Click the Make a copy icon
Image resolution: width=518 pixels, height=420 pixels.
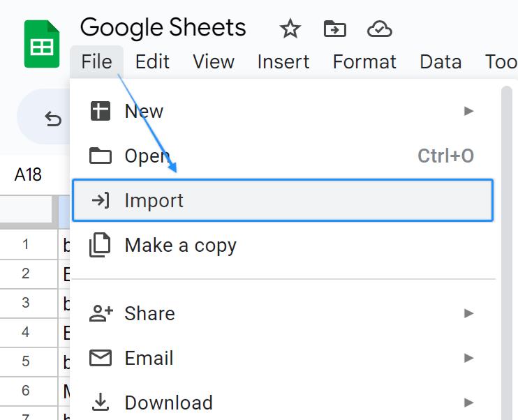(x=100, y=245)
